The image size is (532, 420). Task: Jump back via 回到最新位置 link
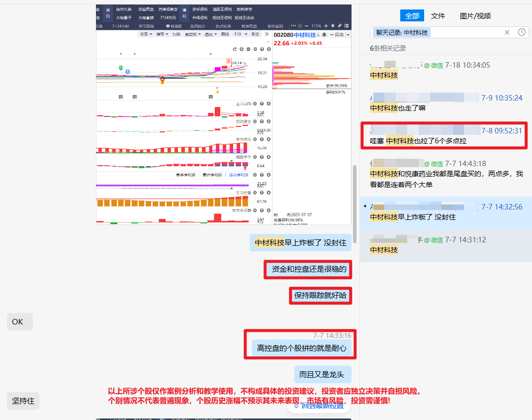(319, 406)
